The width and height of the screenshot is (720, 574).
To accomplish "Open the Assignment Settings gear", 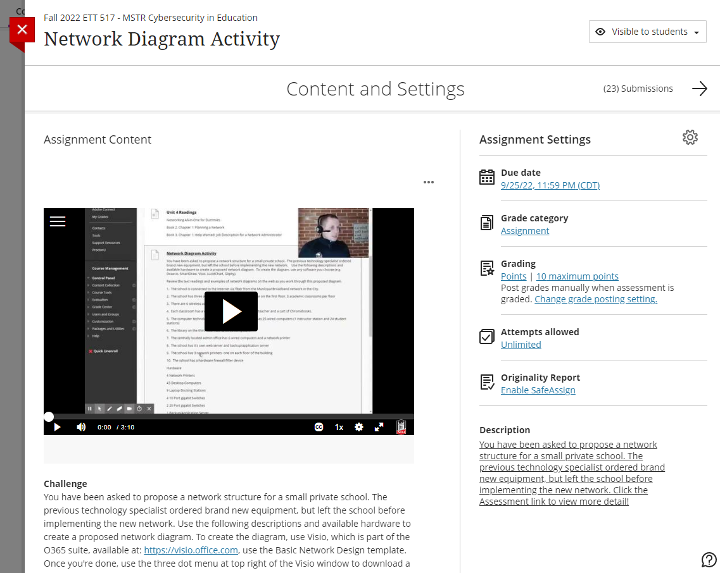I will click(x=689, y=138).
